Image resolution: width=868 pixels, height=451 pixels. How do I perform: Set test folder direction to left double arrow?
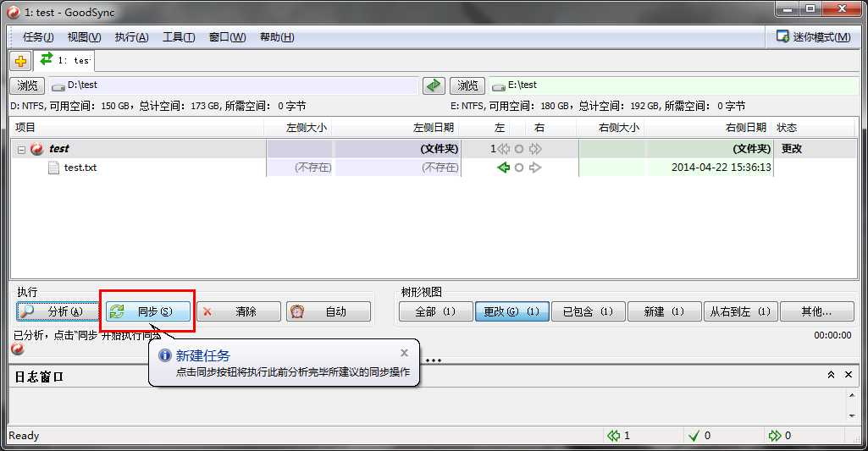(503, 149)
